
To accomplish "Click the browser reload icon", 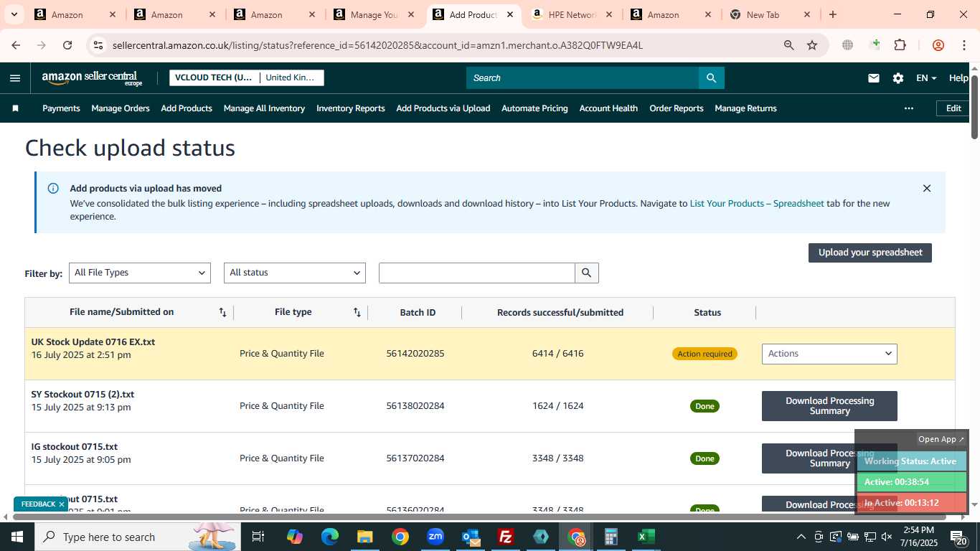I will click(x=67, y=45).
